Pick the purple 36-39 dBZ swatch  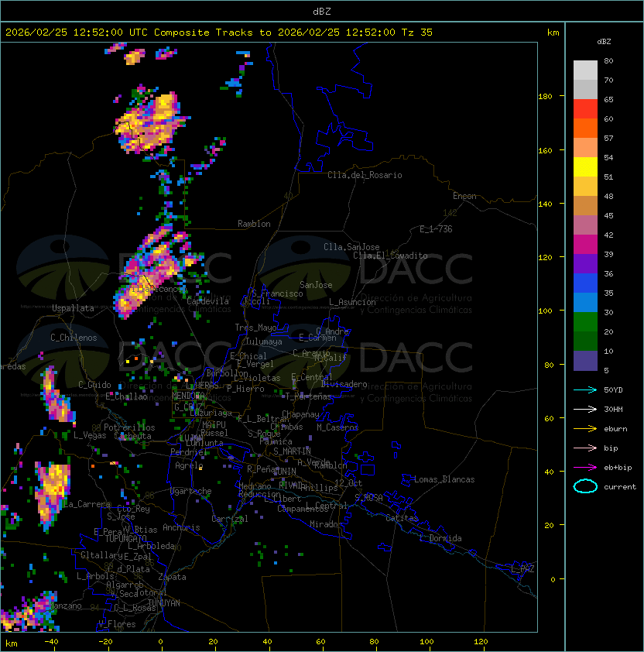pyautogui.click(x=585, y=263)
